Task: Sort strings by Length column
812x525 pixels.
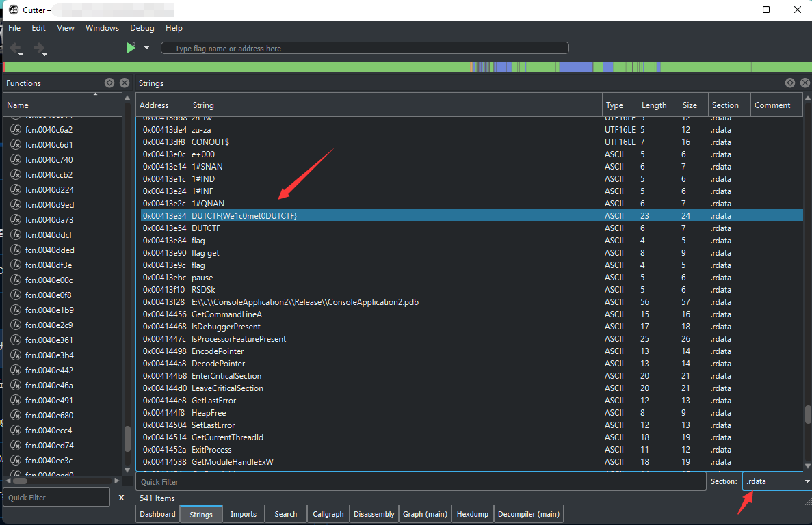Action: pos(658,105)
